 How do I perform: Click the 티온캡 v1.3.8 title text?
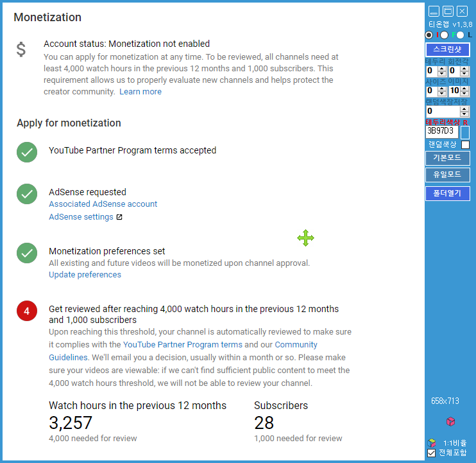pos(450,24)
